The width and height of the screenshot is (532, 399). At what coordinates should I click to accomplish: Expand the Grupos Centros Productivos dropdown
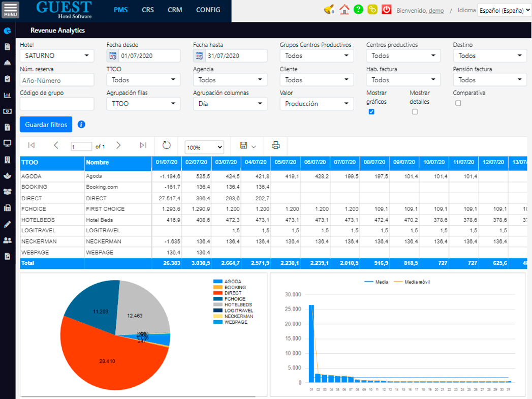pyautogui.click(x=317, y=55)
